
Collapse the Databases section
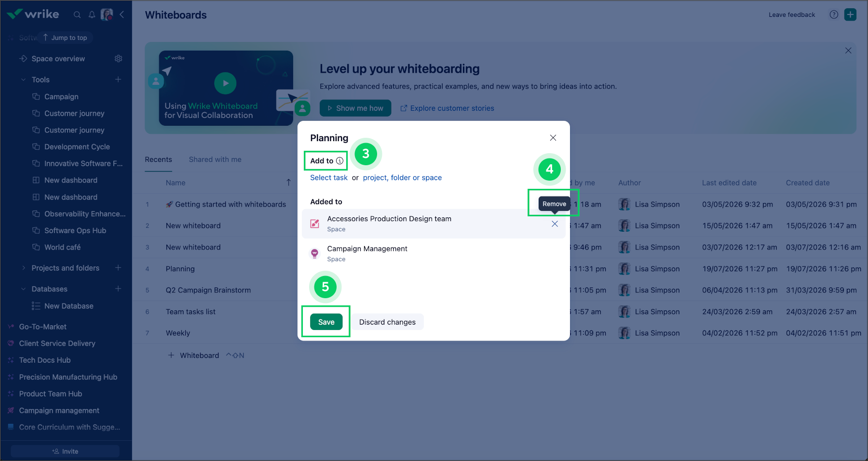pos(23,289)
